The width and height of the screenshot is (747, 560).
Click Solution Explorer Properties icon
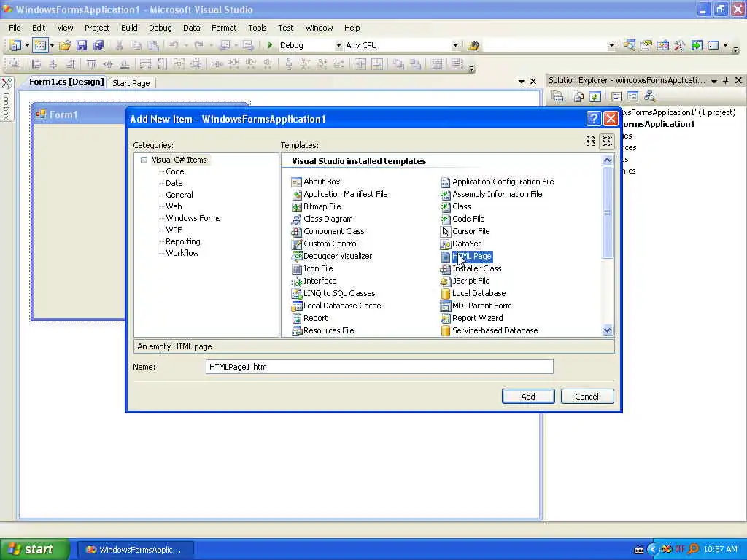click(557, 97)
